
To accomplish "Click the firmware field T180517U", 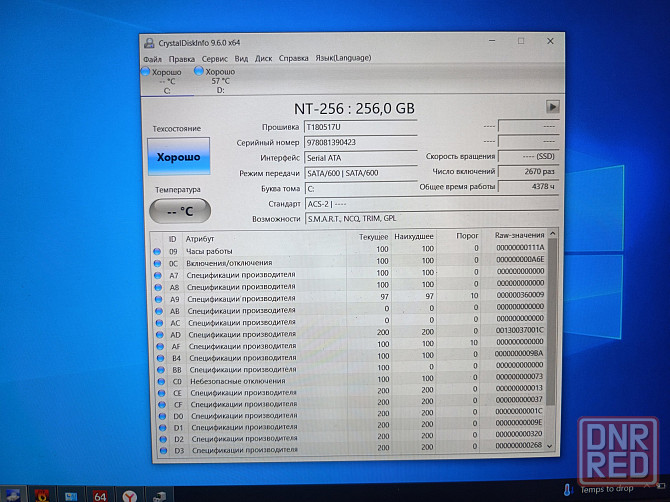I will coord(361,127).
